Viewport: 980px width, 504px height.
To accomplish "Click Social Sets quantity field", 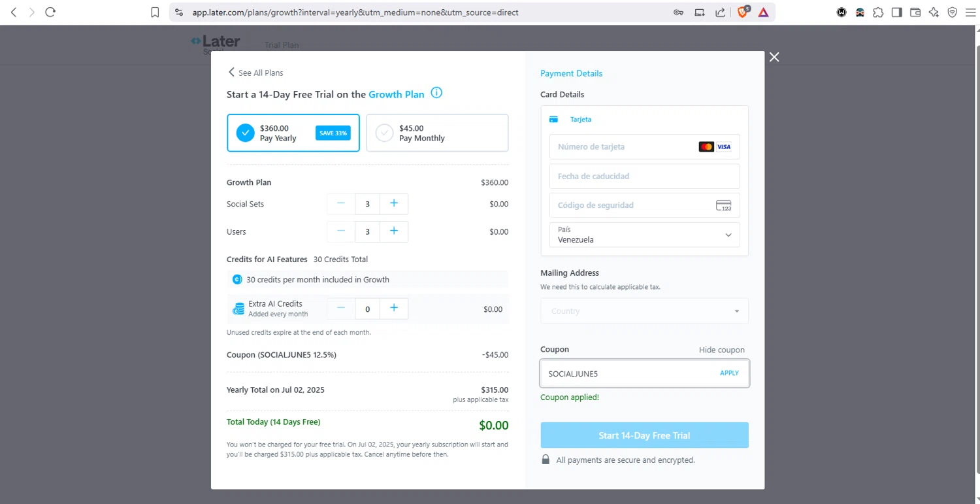I will point(368,204).
